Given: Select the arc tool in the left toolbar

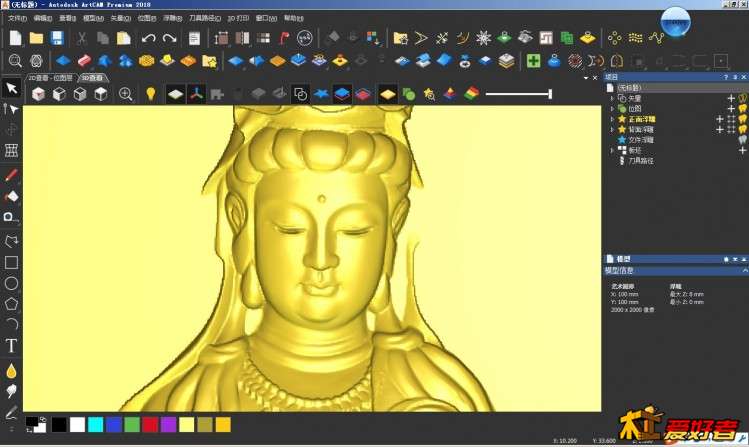Looking at the screenshot, I should (x=11, y=324).
